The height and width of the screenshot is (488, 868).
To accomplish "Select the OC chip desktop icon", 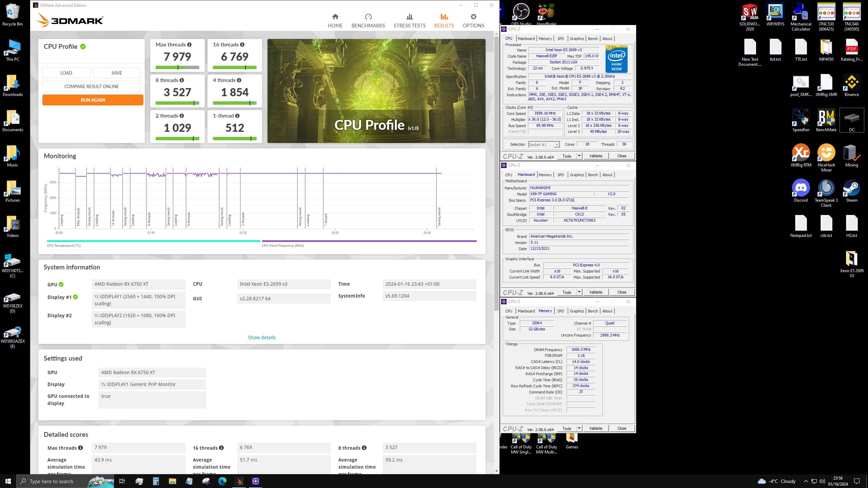I will (x=852, y=120).
